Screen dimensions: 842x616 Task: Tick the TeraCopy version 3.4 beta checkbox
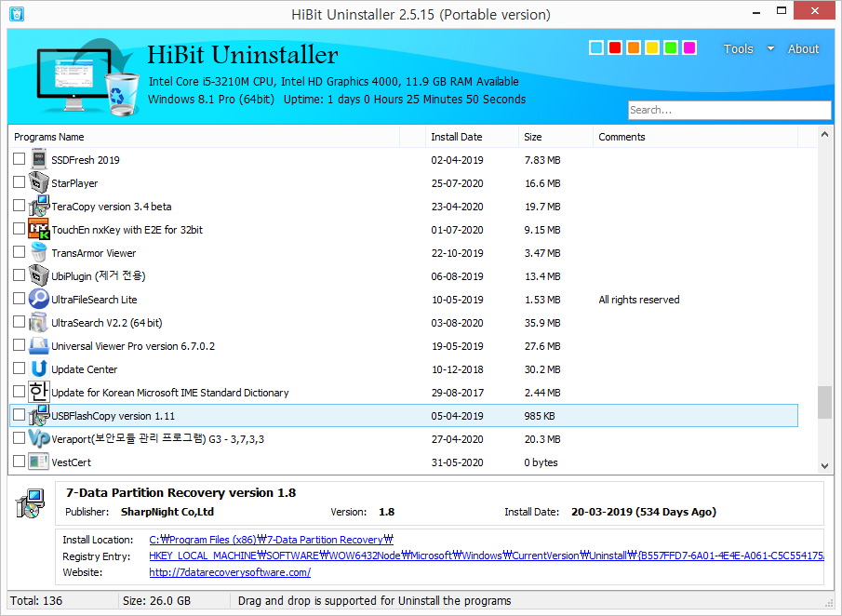coord(19,205)
